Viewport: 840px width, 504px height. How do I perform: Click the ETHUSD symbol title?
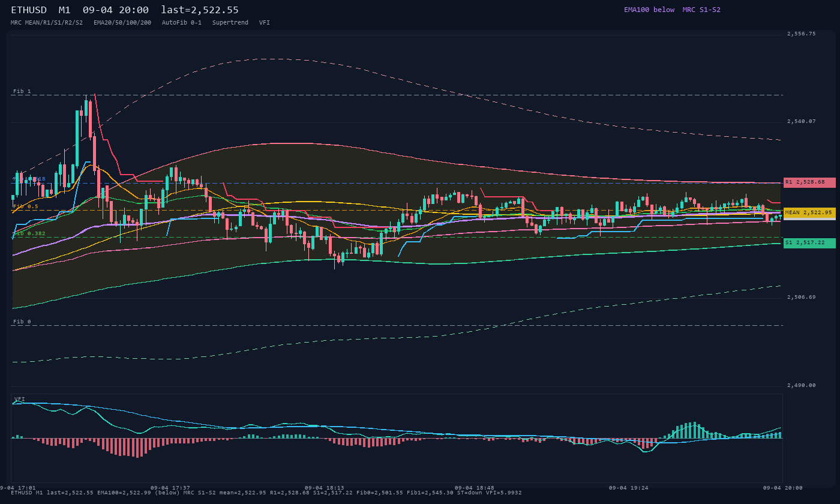(29, 10)
